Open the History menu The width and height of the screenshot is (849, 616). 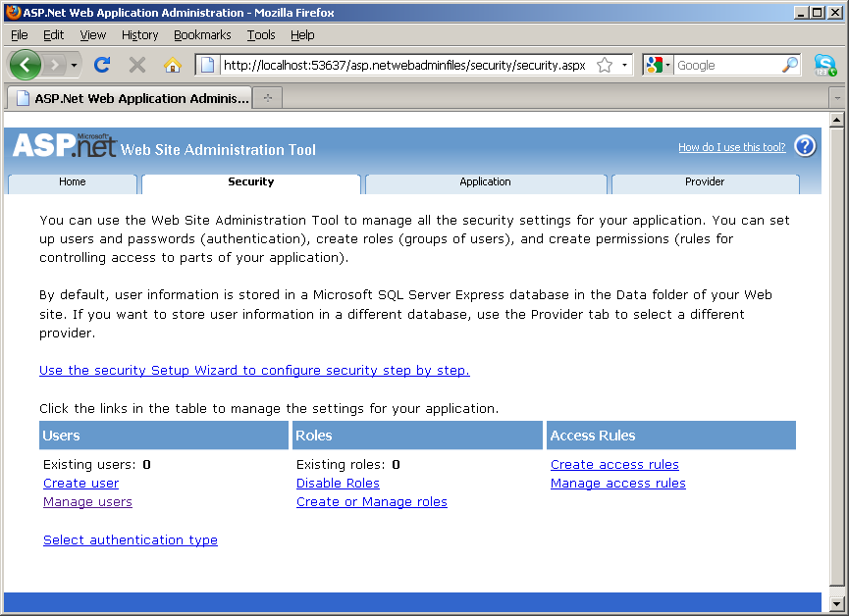click(x=139, y=35)
